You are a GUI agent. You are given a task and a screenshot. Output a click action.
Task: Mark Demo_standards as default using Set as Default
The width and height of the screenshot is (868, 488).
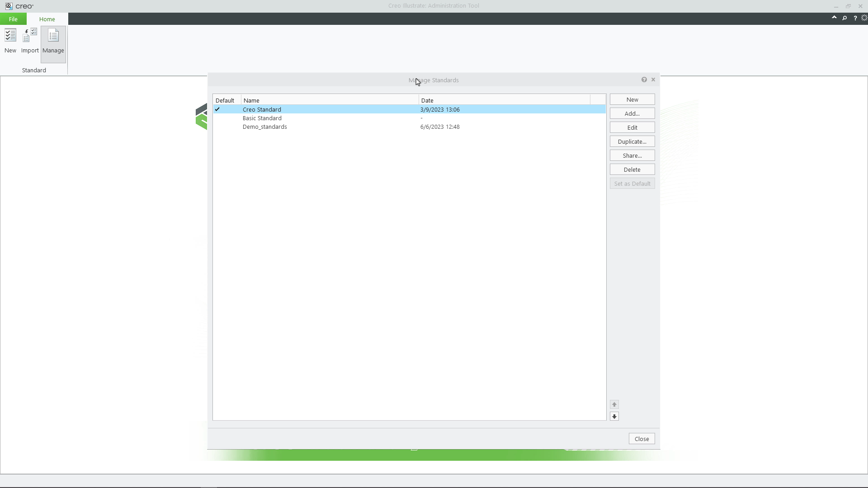pyautogui.click(x=632, y=183)
